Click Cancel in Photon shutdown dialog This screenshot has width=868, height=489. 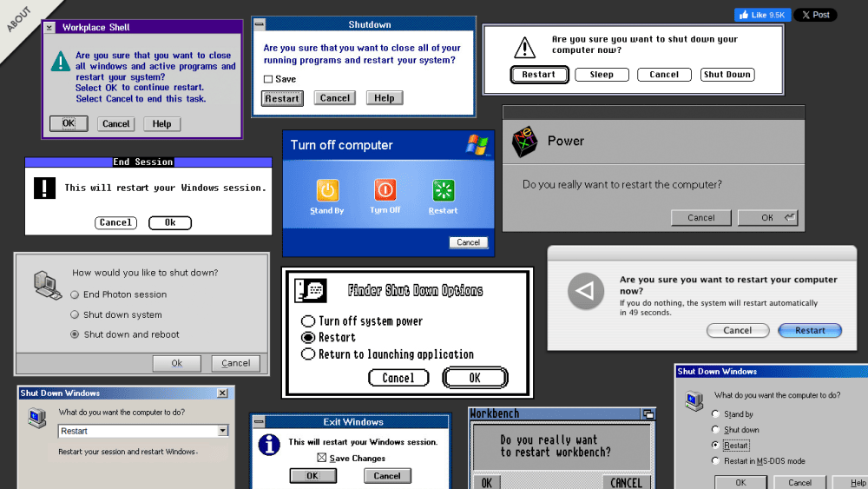(236, 363)
